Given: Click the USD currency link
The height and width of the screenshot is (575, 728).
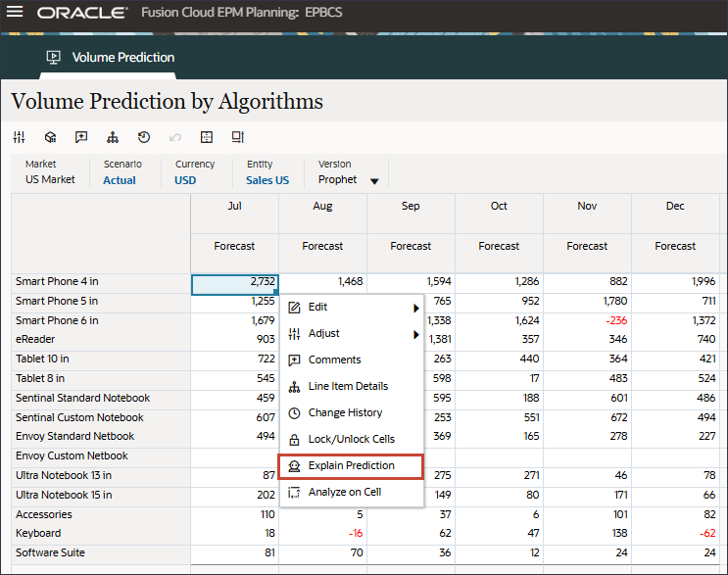Looking at the screenshot, I should click(x=185, y=180).
